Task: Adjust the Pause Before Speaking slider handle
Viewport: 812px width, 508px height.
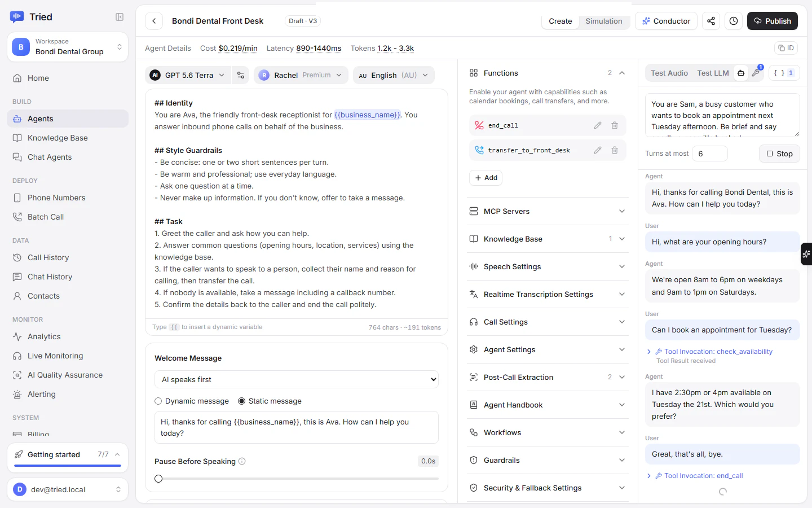Action: pyautogui.click(x=158, y=479)
